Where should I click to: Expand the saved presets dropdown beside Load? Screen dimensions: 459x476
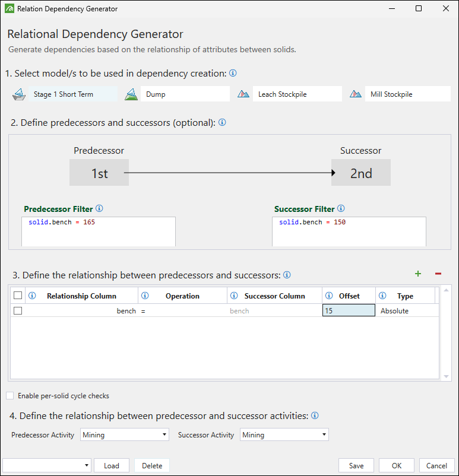[x=47, y=466]
